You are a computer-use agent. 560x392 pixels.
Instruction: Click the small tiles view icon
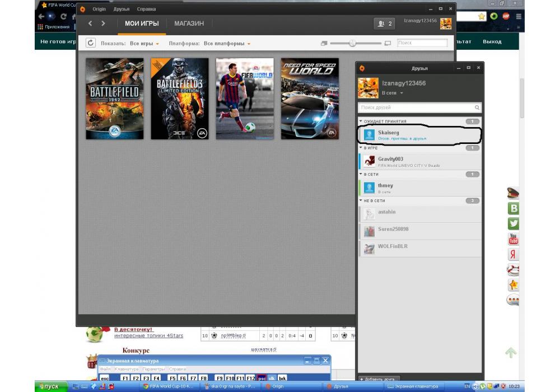pyautogui.click(x=324, y=43)
